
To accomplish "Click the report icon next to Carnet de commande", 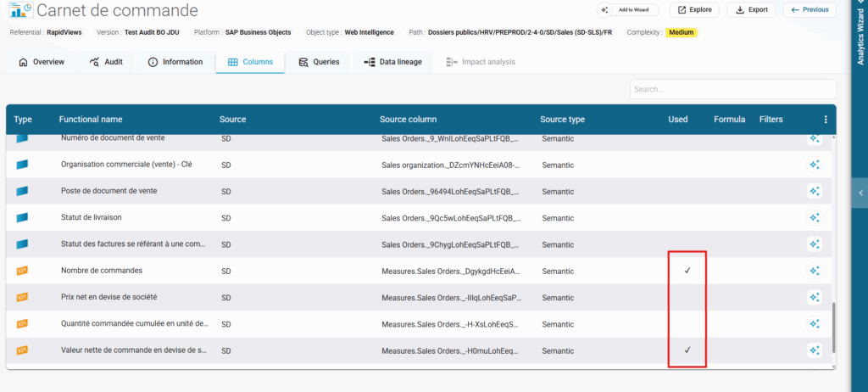I will tap(21, 10).
